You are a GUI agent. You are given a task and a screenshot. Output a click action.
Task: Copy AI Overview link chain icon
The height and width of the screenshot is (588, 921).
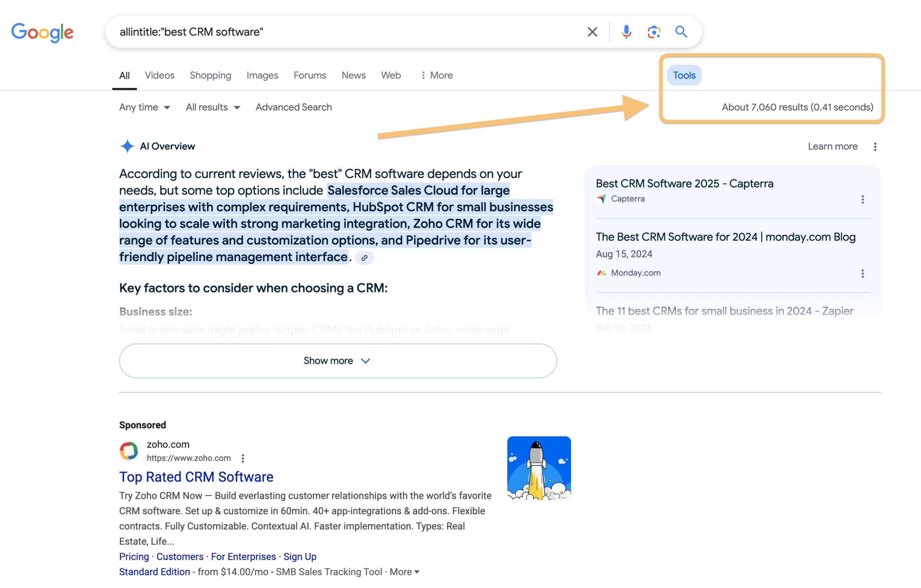click(364, 258)
